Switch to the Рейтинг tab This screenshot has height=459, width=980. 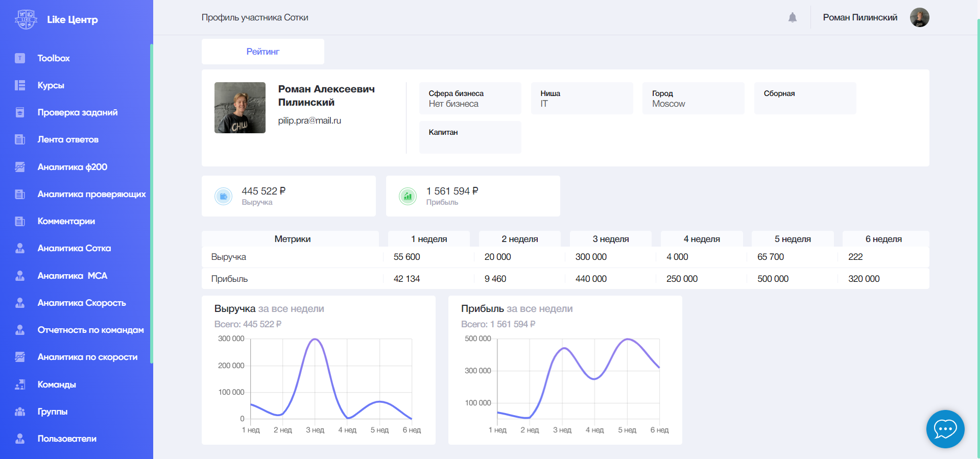pyautogui.click(x=262, y=52)
